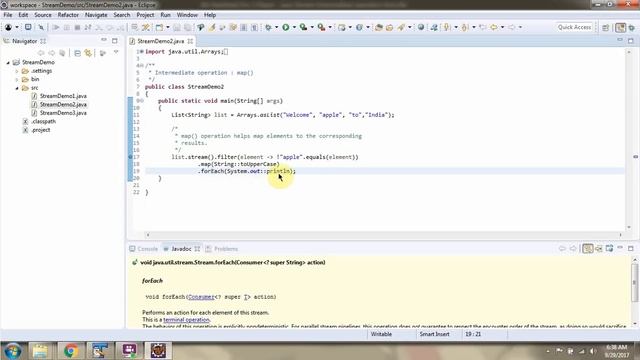This screenshot has width=640, height=360.
Task: Click the T type parameter link
Action: pyautogui.click(x=247, y=297)
